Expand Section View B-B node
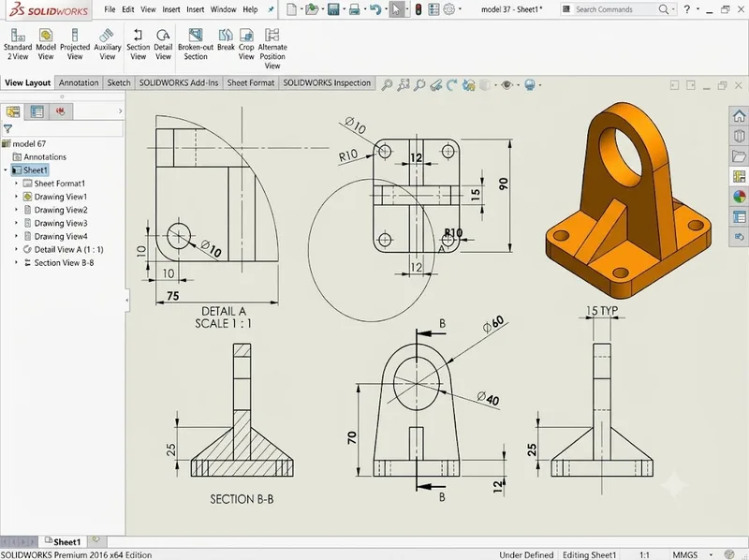This screenshot has height=560, width=749. 16,263
